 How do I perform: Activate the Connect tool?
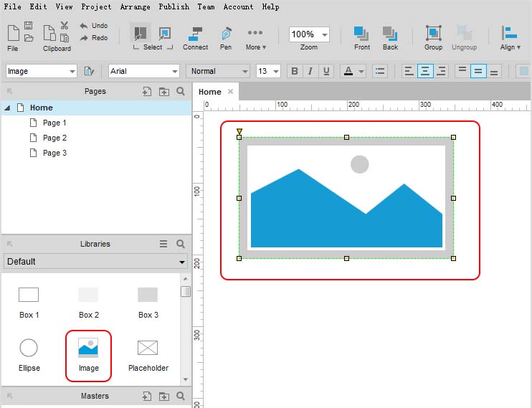(x=196, y=39)
